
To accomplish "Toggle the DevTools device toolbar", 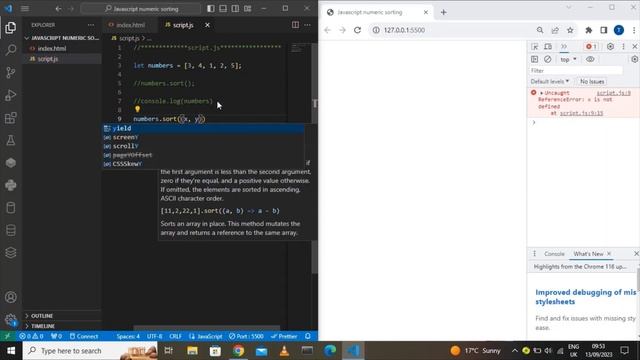I will 548,47.
